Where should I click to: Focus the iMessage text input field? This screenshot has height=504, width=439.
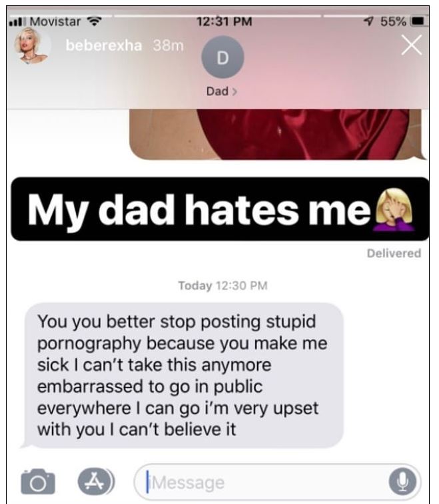click(x=278, y=482)
